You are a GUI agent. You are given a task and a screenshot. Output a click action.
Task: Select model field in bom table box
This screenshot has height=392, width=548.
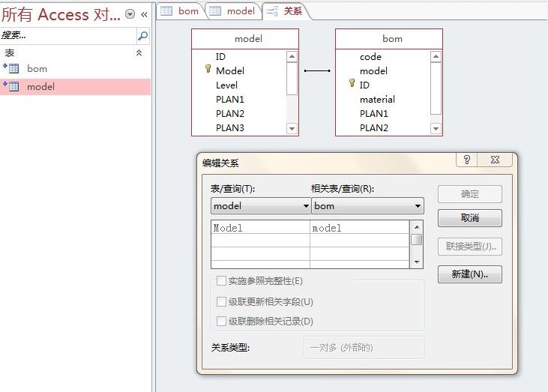pyautogui.click(x=373, y=71)
